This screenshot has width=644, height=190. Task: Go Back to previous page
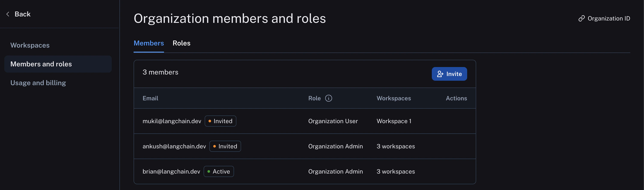click(x=22, y=14)
